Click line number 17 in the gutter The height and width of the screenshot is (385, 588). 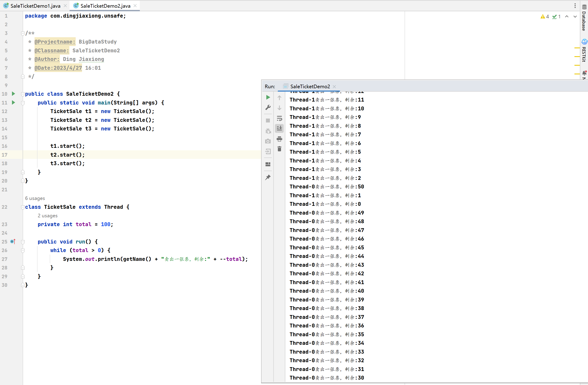(x=5, y=155)
